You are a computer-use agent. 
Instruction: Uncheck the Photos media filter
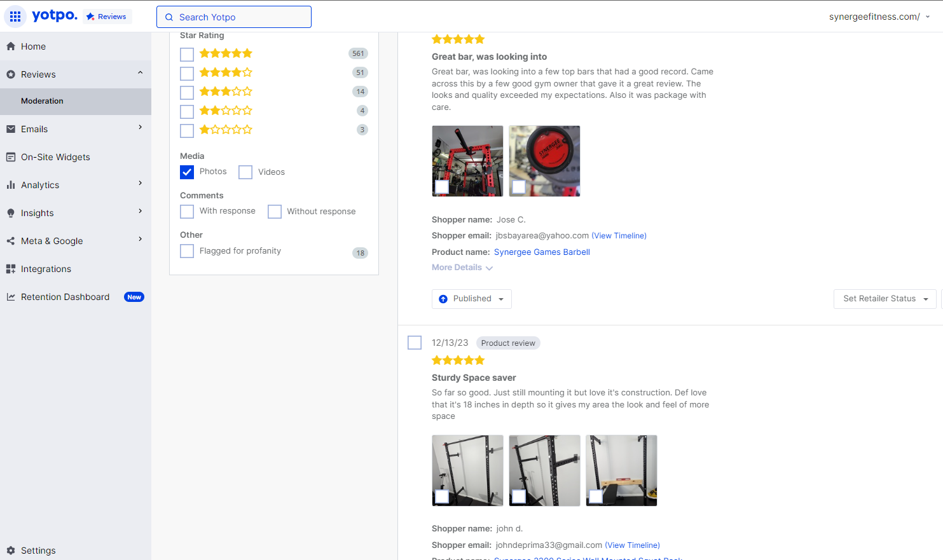point(187,172)
